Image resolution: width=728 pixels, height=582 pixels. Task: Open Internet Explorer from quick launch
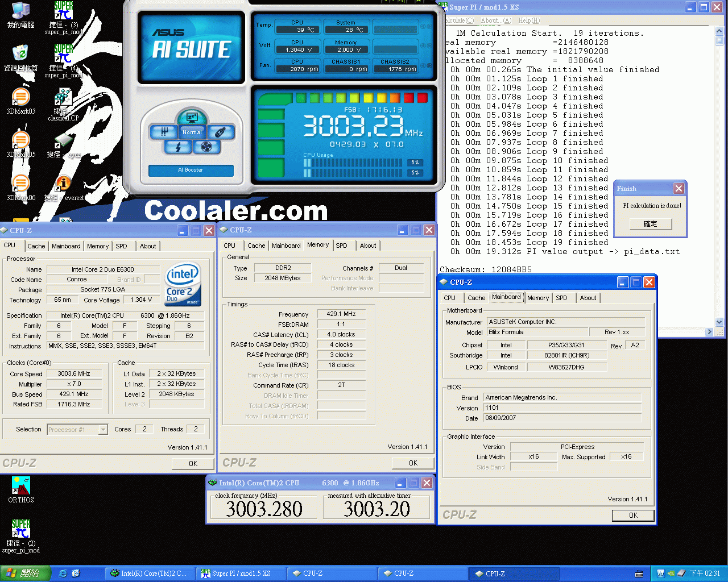pos(63,573)
